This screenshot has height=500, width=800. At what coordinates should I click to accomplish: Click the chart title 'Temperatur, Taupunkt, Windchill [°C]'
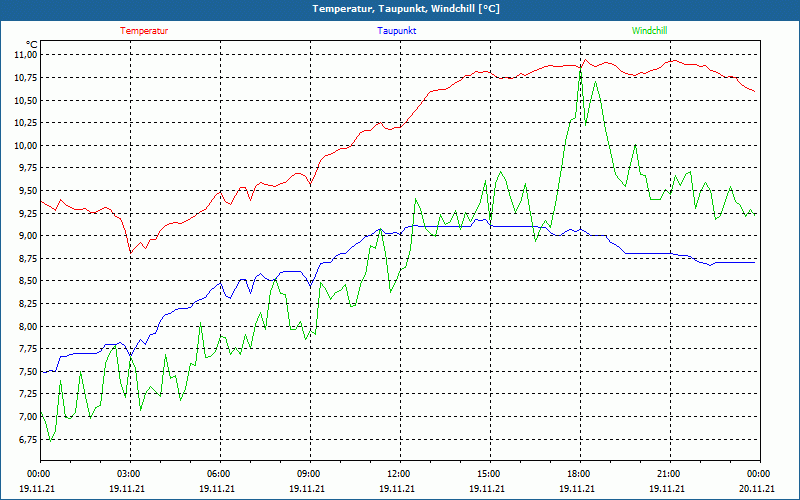(406, 9)
